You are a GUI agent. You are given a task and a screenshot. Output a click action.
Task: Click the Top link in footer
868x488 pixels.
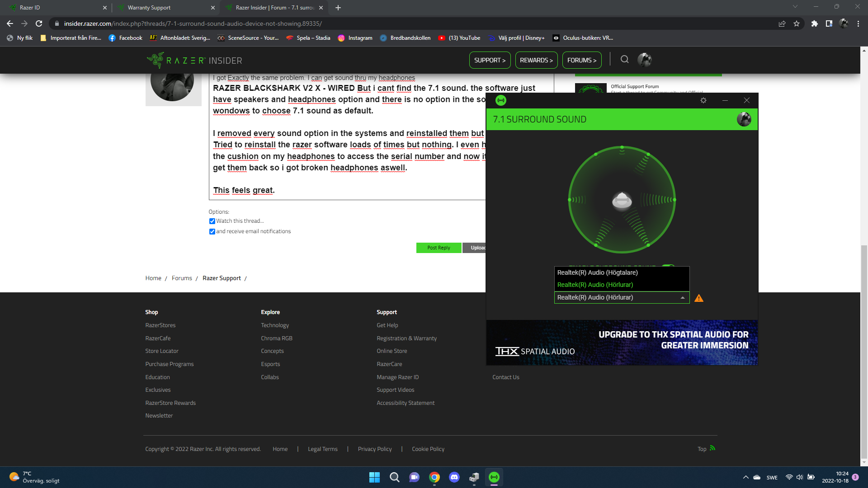point(702,449)
